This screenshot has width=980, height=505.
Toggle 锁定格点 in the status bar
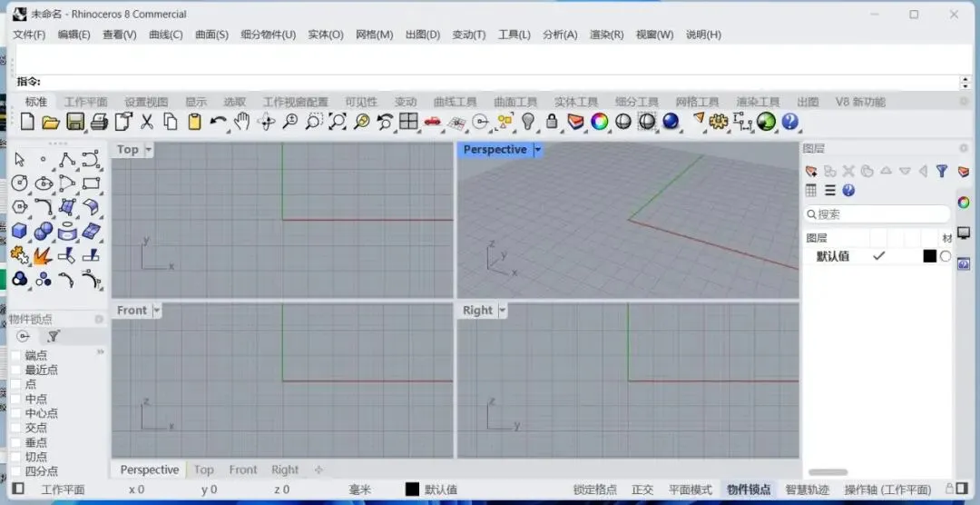(x=595, y=490)
